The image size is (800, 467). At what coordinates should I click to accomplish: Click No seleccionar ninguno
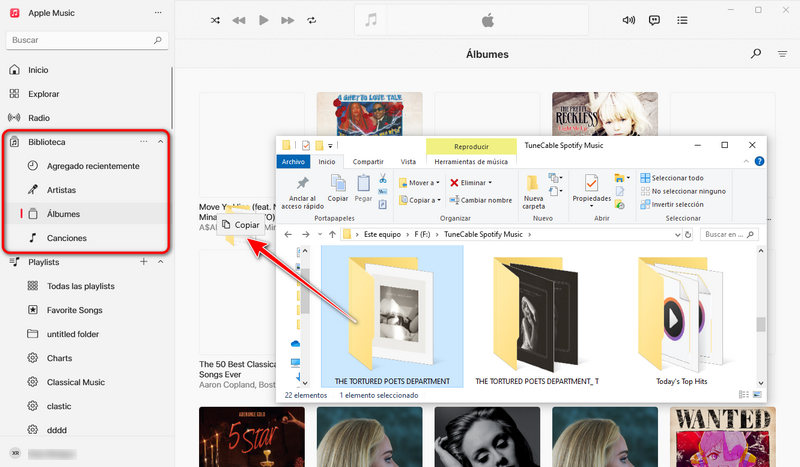[683, 191]
